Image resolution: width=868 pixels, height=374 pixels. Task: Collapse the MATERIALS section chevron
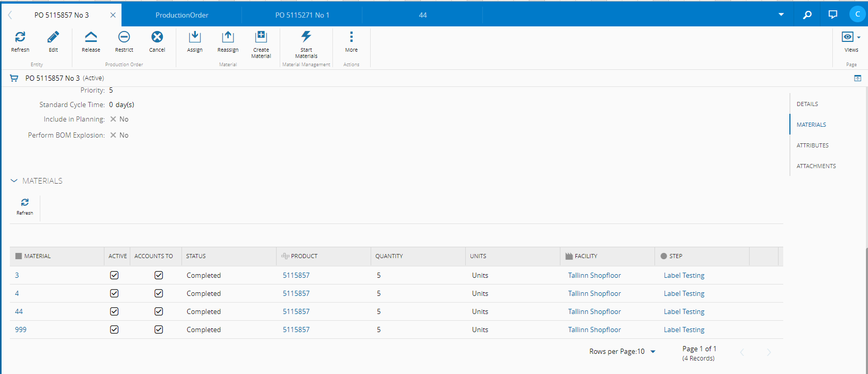click(x=14, y=181)
